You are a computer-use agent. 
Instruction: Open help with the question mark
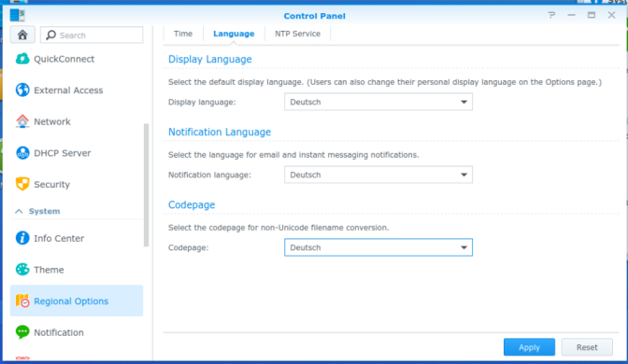click(551, 15)
